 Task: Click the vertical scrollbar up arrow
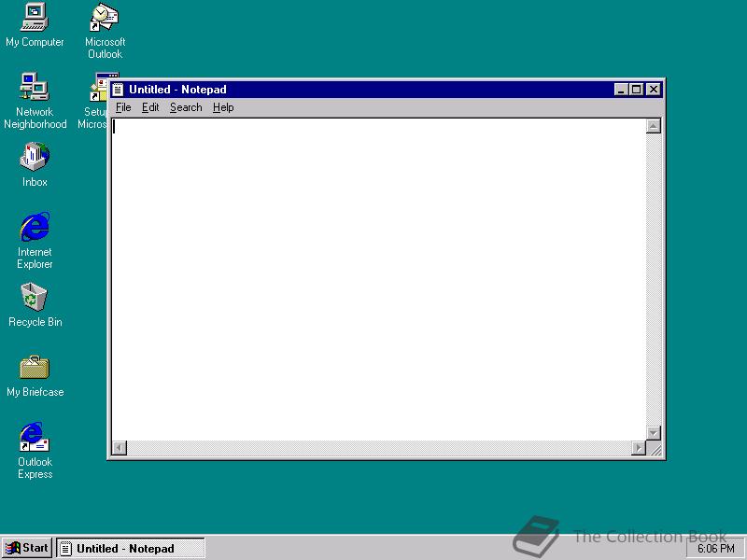[x=653, y=126]
